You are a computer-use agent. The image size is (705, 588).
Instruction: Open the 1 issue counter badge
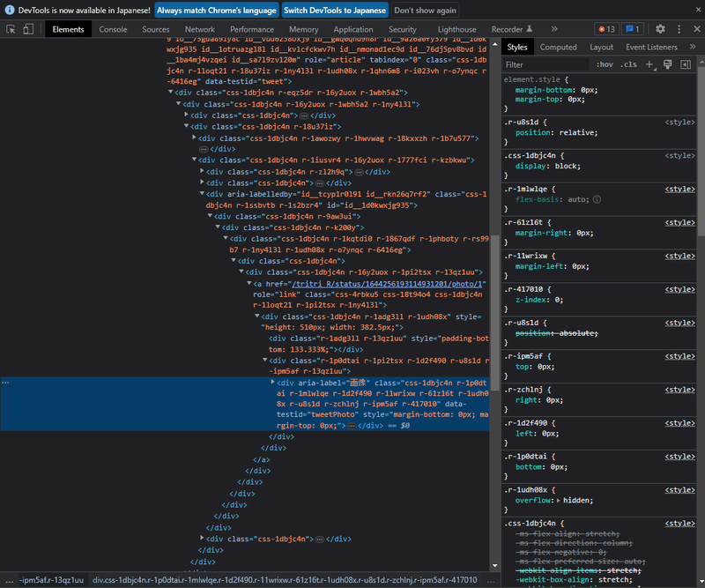coord(633,29)
